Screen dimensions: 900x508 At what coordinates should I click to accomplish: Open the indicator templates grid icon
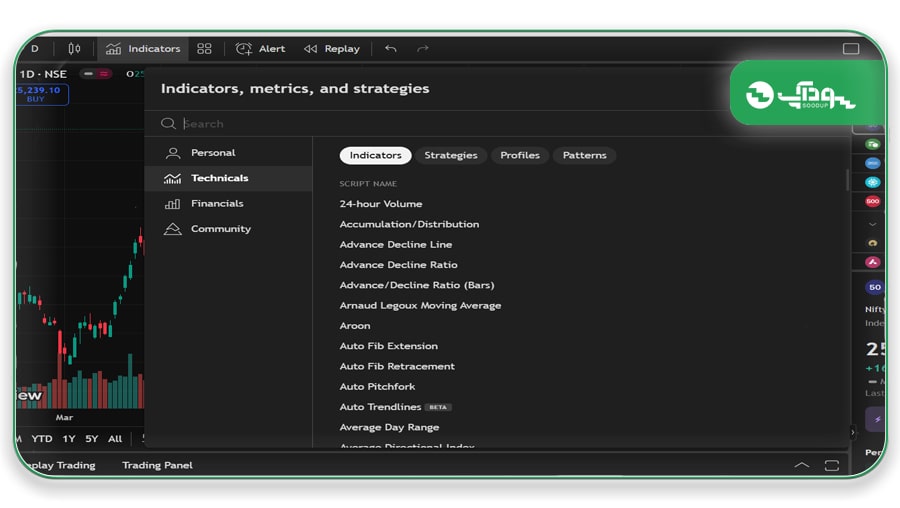click(x=204, y=49)
